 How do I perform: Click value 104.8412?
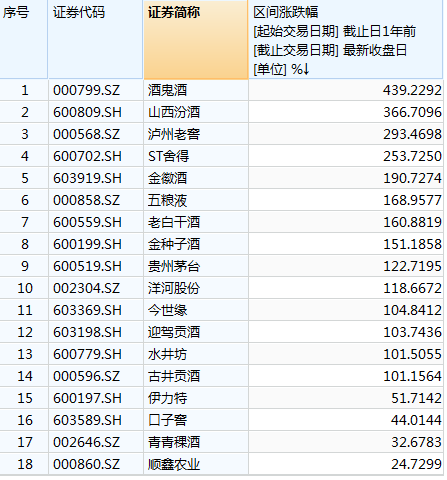click(412, 310)
